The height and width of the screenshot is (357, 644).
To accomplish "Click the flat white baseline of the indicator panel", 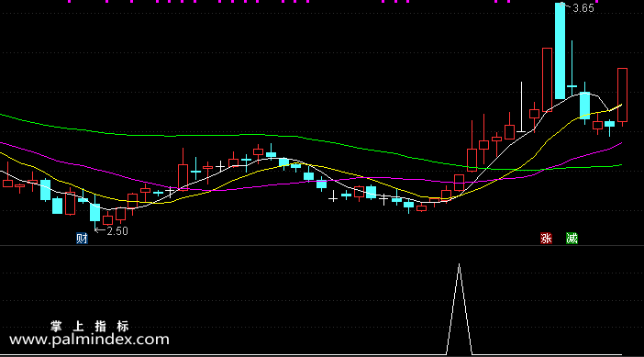I will pos(222,355).
